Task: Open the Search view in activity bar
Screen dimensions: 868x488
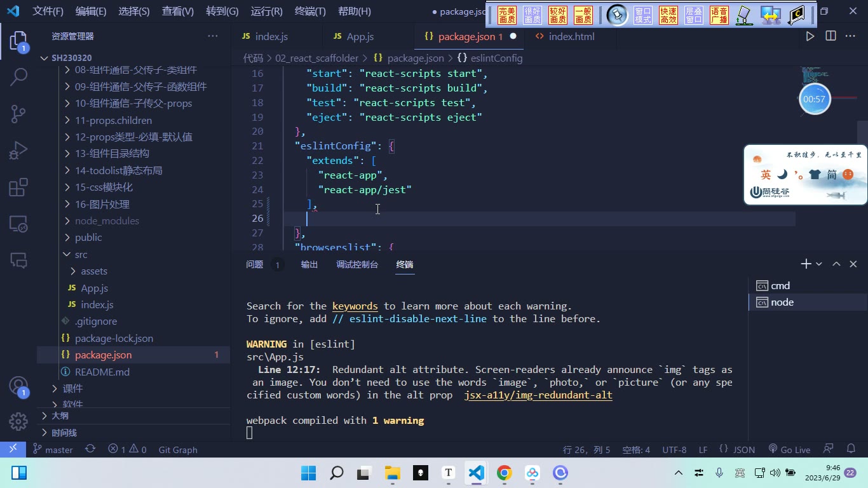Action: click(18, 77)
